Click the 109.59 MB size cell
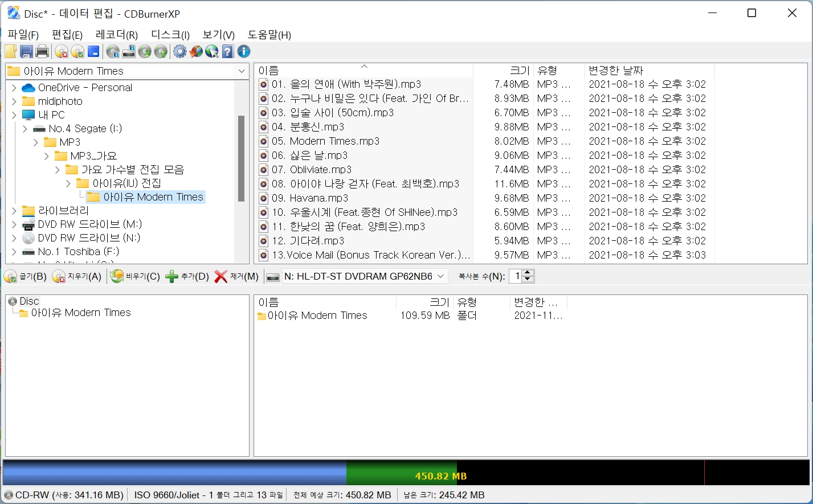The width and height of the screenshot is (813, 504). coord(424,315)
